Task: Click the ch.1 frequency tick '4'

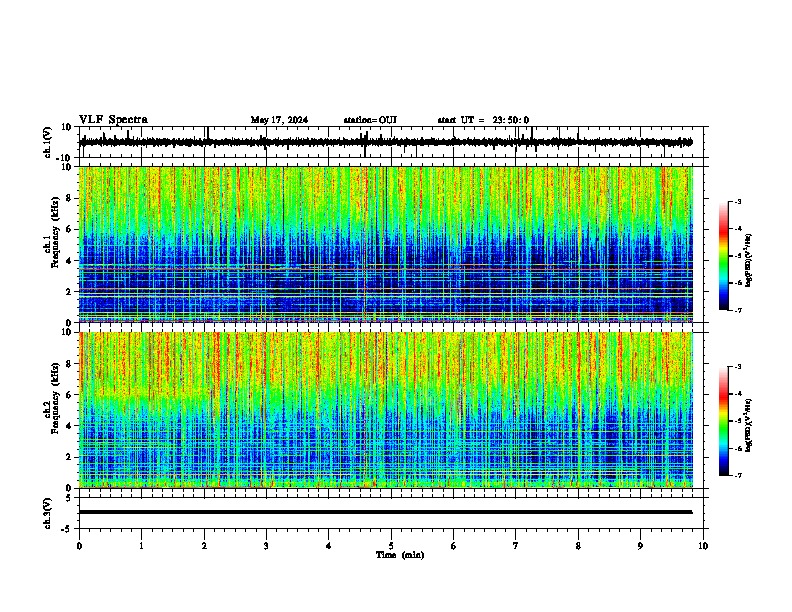Action: click(x=71, y=261)
